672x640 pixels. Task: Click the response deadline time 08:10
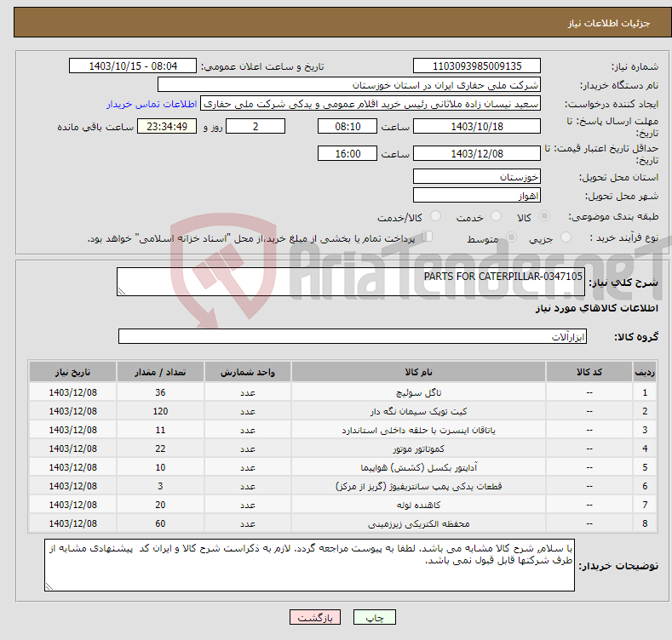point(347,126)
